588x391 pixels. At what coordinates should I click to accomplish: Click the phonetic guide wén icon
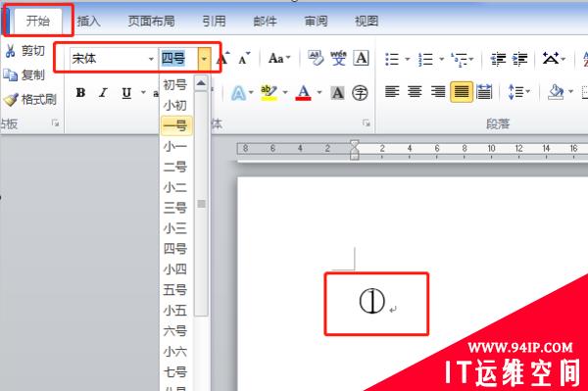click(x=338, y=58)
